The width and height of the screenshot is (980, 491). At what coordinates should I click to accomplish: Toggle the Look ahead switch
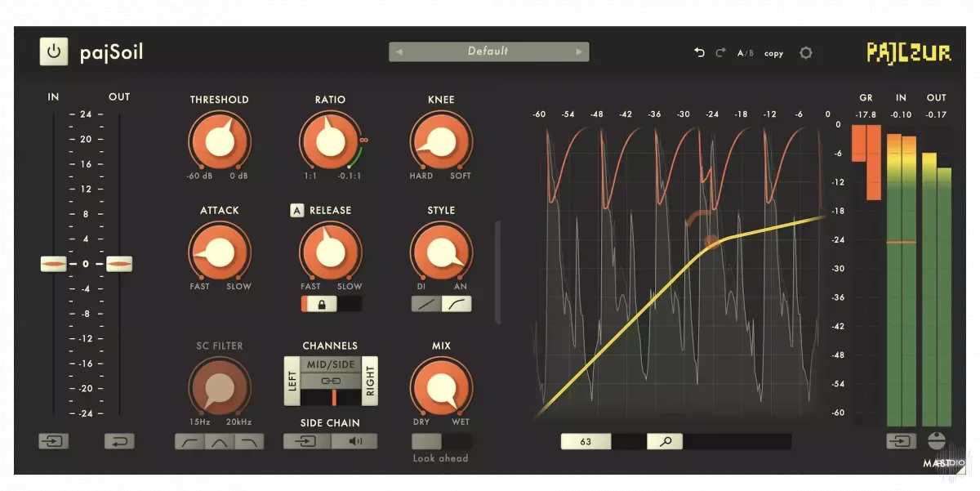(x=440, y=441)
